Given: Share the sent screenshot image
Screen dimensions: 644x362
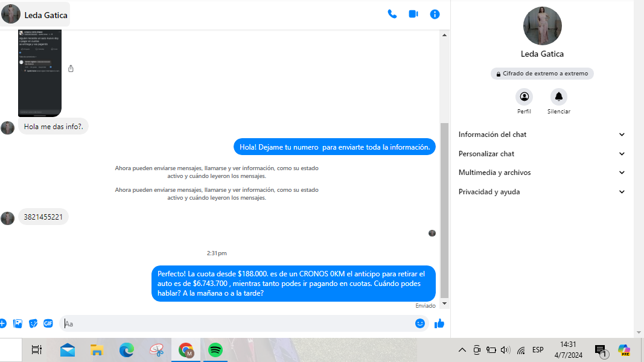Looking at the screenshot, I should [x=71, y=69].
